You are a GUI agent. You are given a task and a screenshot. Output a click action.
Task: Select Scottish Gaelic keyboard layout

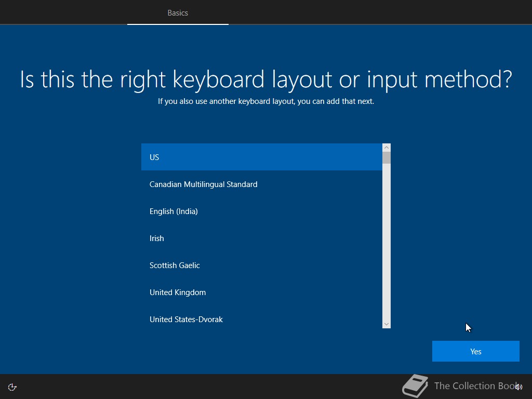[262, 265]
